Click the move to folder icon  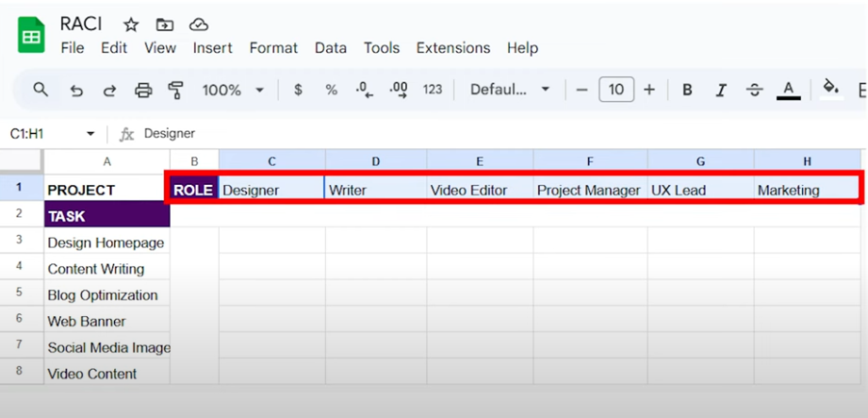[x=164, y=25]
